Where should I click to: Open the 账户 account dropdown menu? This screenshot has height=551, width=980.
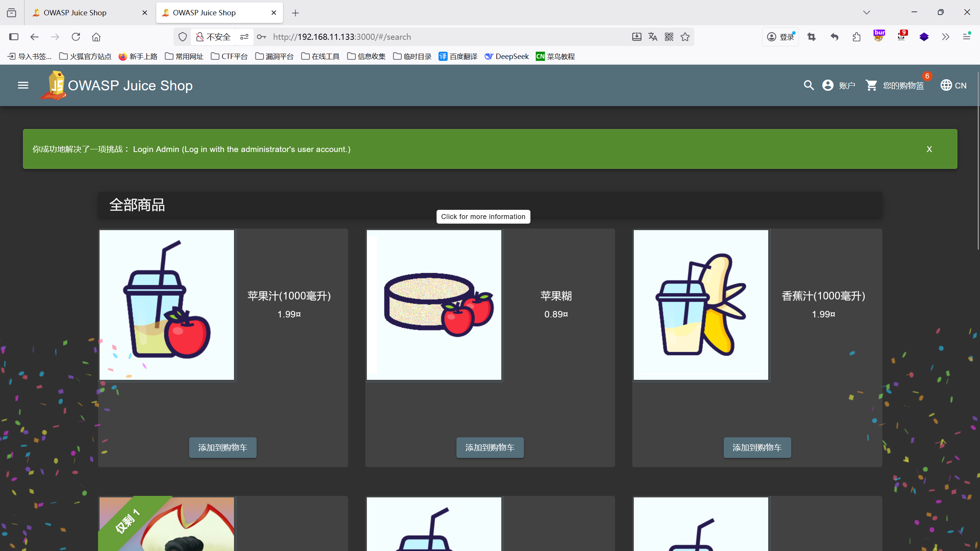tap(839, 85)
